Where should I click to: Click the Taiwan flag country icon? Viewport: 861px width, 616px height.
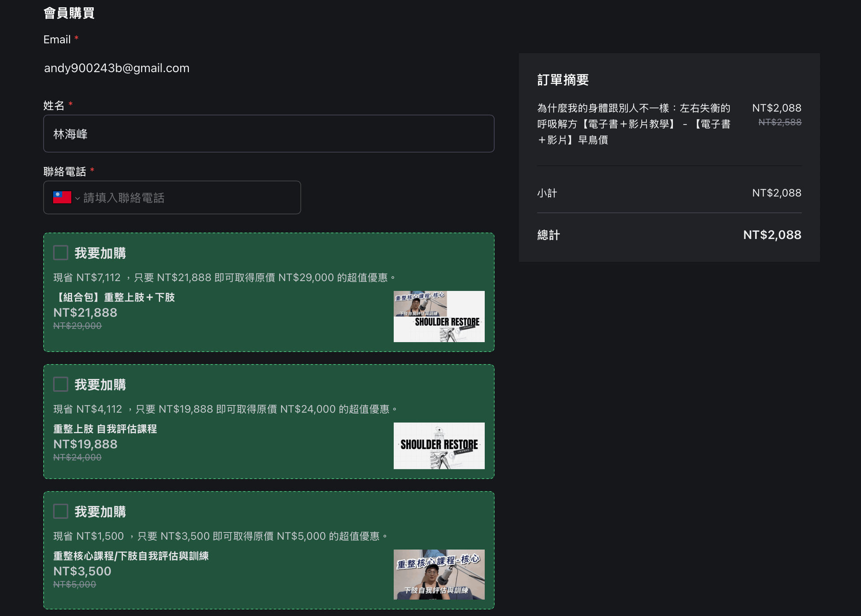[x=62, y=198]
